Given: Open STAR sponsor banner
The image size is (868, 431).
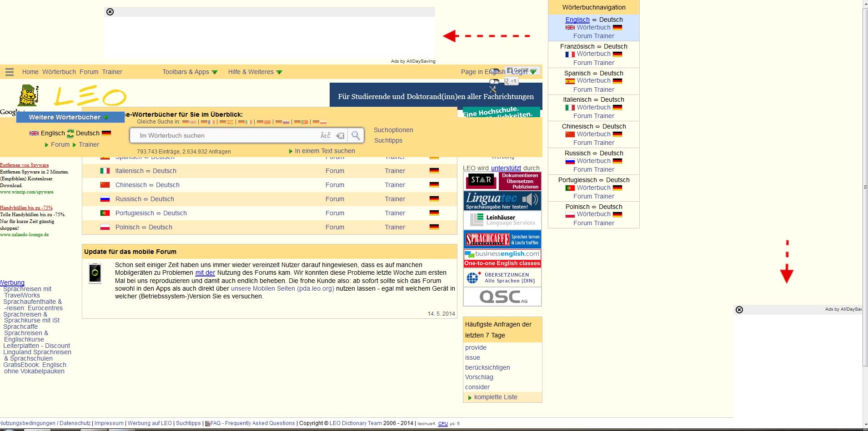Looking at the screenshot, I should coord(502,181).
